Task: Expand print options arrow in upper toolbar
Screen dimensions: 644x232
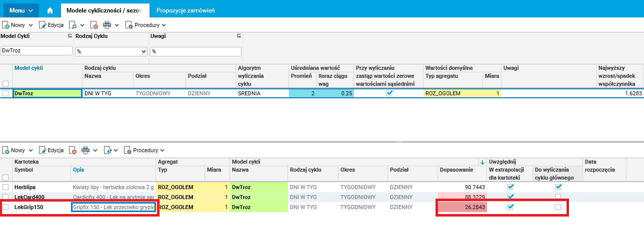Action: coord(116,25)
